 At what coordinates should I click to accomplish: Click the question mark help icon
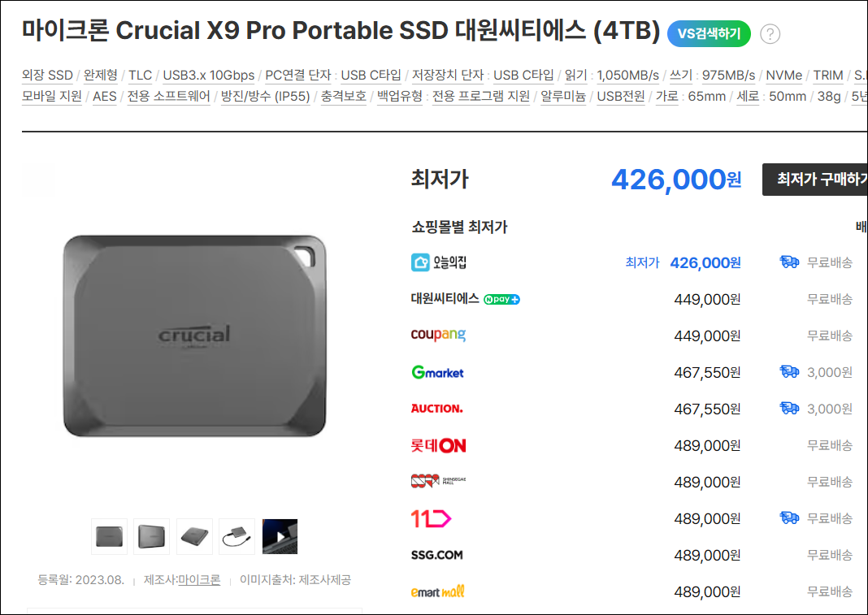[770, 34]
